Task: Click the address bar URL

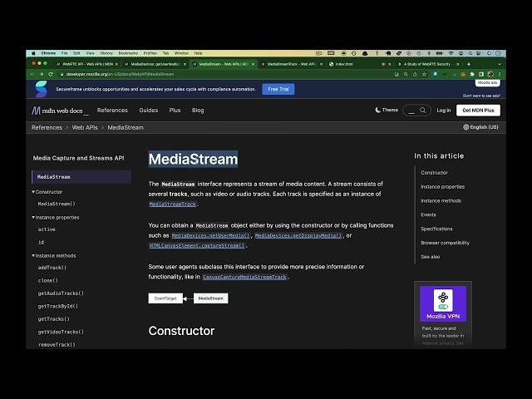Action: coord(120,74)
